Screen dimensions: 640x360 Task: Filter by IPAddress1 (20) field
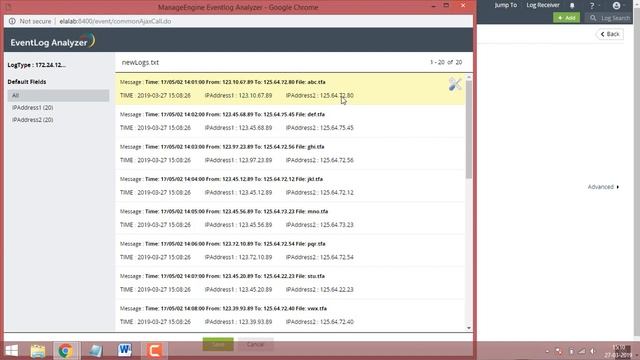33,108
